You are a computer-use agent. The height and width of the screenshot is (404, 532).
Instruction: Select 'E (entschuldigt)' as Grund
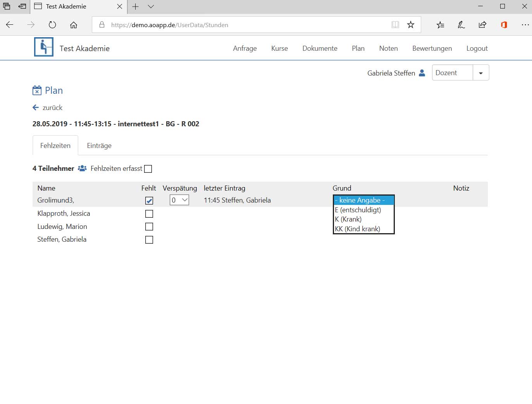click(364, 210)
